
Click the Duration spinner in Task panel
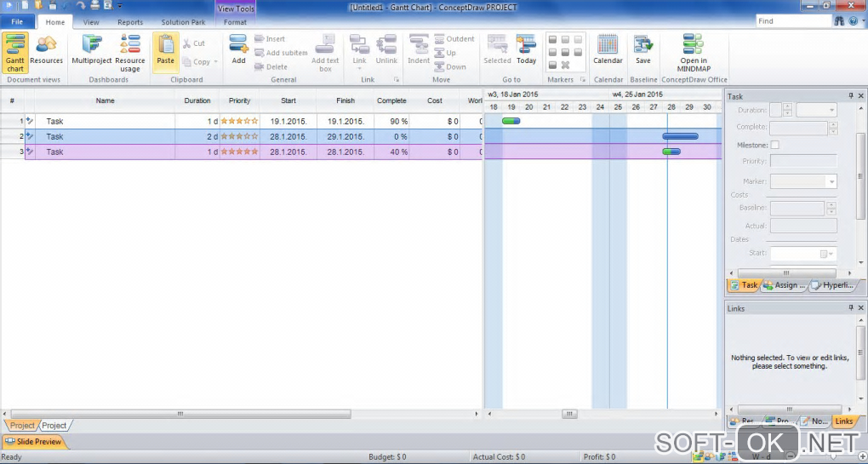pos(787,110)
